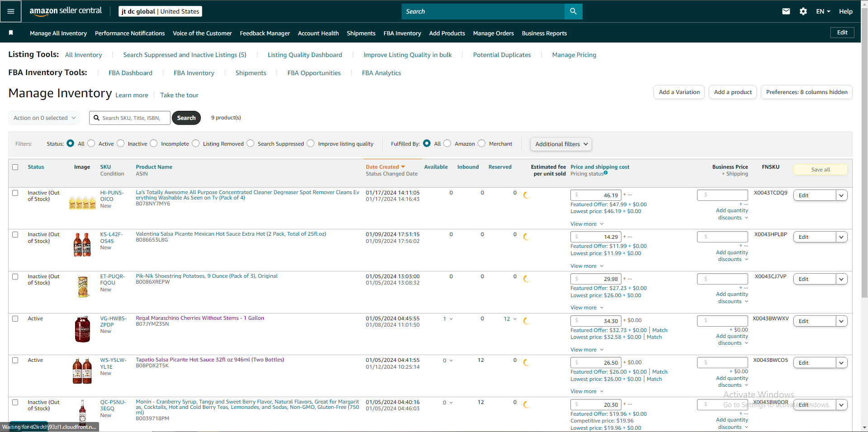This screenshot has height=432, width=868.
Task: Open Account Health menu item
Action: coord(318,33)
